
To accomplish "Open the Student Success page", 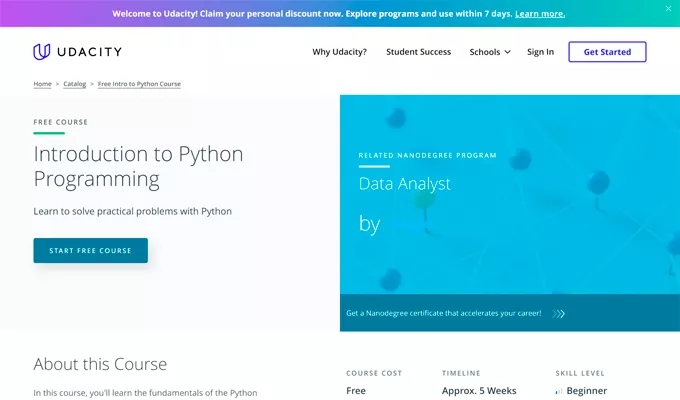I will pyautogui.click(x=418, y=52).
